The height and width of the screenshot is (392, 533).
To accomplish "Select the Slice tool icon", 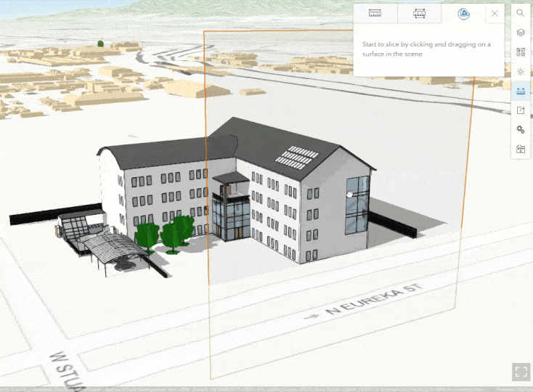I will pyautogui.click(x=463, y=14).
